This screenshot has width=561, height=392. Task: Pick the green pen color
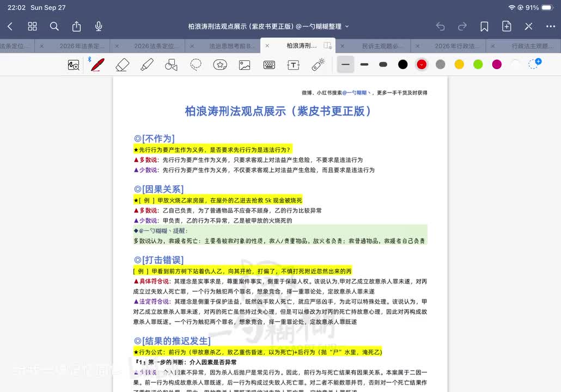[478, 64]
